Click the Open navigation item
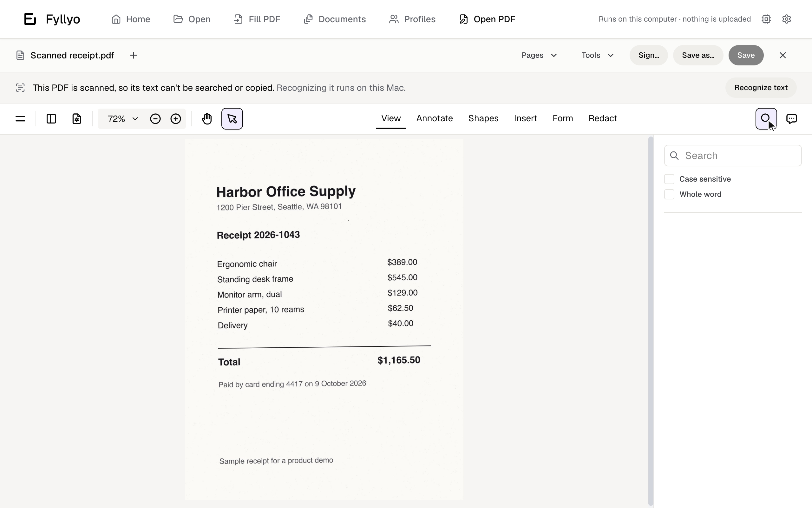 tap(192, 19)
